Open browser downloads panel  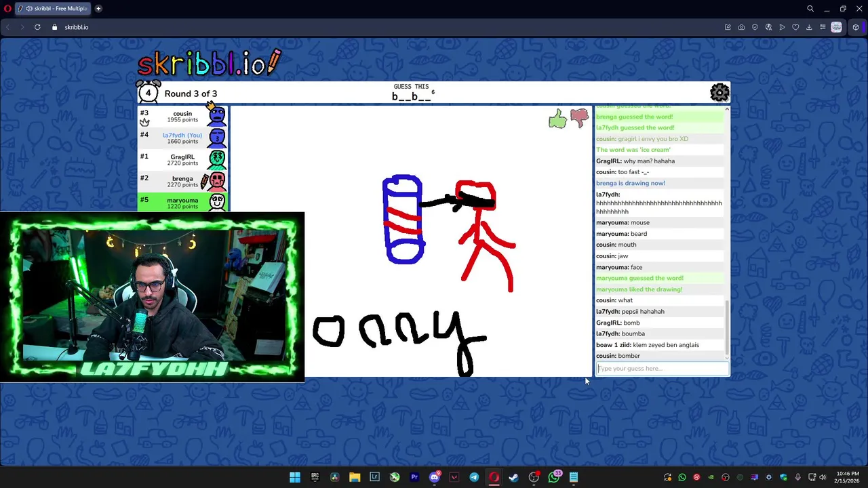(809, 27)
